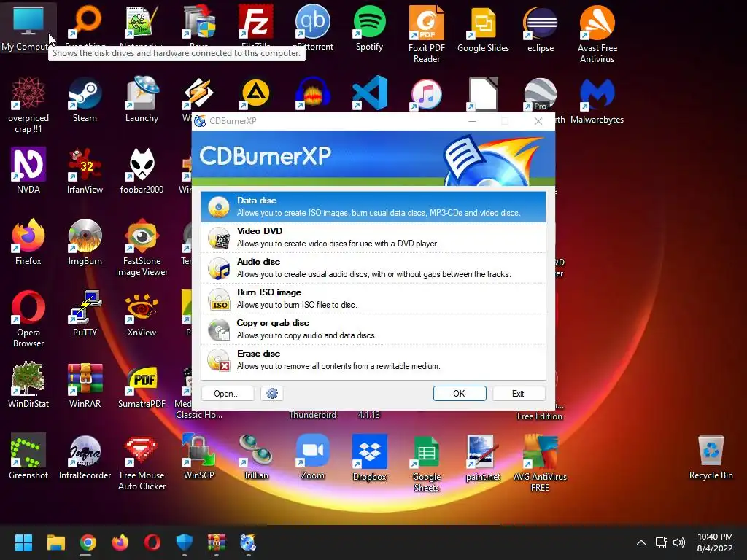
Task: Click the Open... button
Action: pos(228,393)
